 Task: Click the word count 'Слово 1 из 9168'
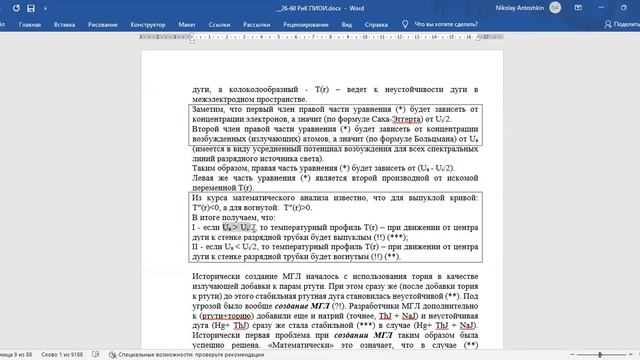pyautogui.click(x=62, y=355)
